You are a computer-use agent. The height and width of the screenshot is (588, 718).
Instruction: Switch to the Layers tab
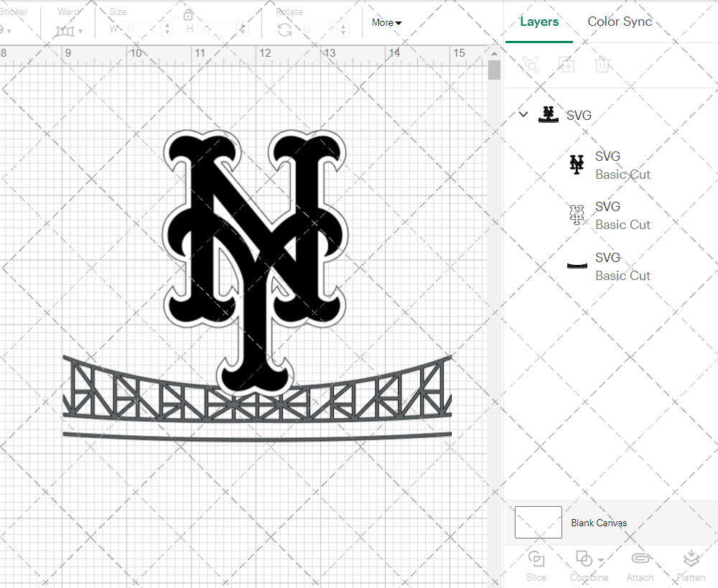[538, 22]
